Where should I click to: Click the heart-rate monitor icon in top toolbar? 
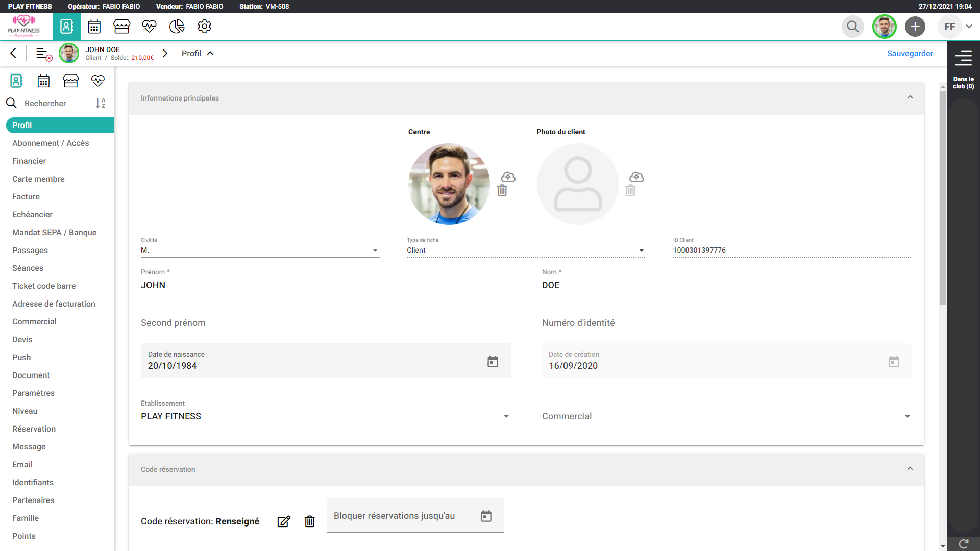point(149,27)
